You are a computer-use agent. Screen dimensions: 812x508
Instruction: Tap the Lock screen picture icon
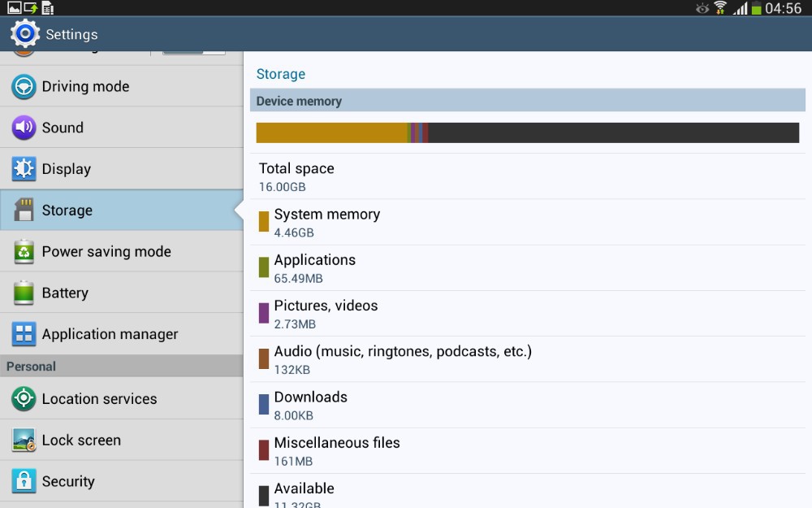[24, 441]
